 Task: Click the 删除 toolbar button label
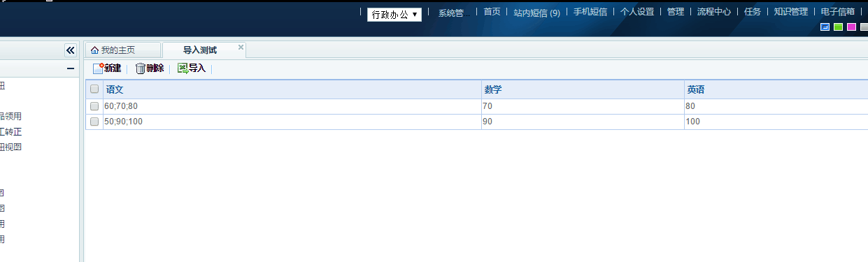tap(155, 68)
